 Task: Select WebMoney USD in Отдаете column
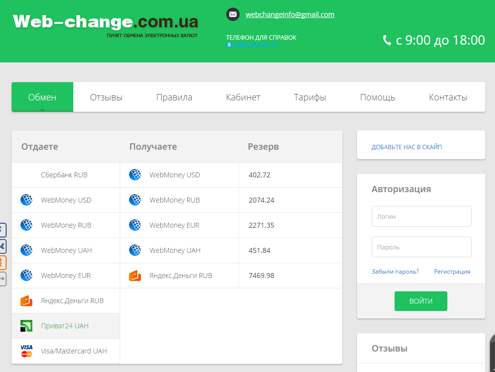(x=66, y=200)
